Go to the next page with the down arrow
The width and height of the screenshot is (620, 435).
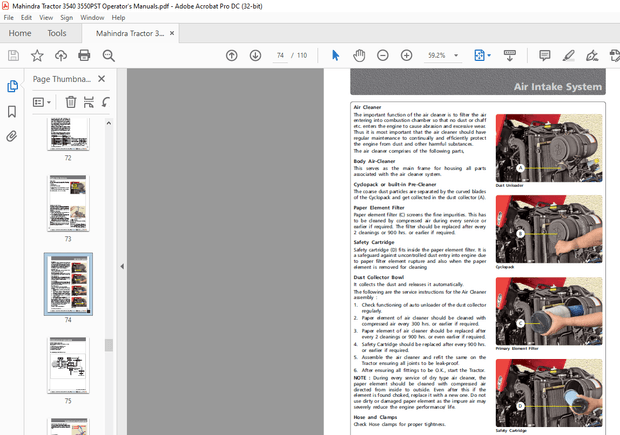pos(256,55)
